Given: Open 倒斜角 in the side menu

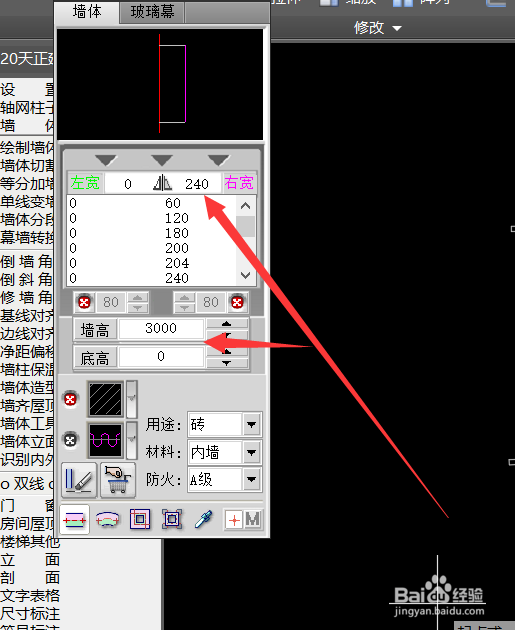Looking at the screenshot, I should (x=27, y=280).
